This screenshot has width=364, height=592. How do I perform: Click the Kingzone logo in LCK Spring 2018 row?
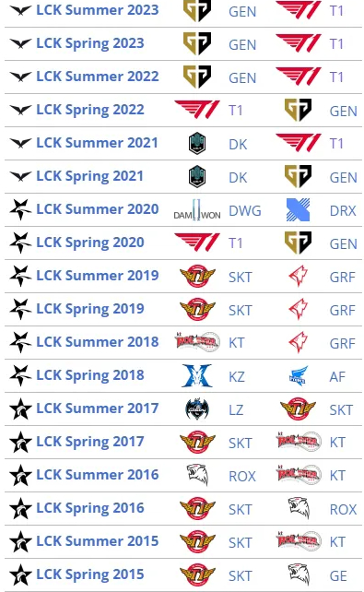tap(197, 375)
